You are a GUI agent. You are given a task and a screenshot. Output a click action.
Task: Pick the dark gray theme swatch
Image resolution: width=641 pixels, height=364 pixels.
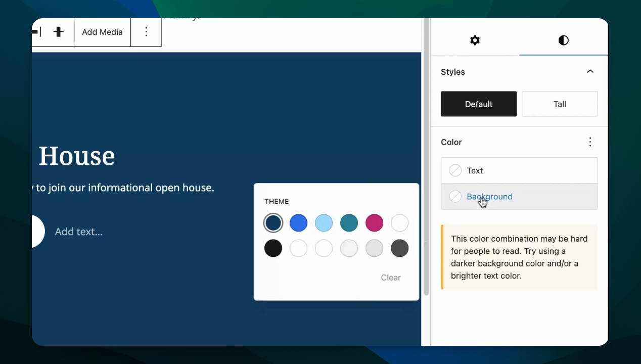point(400,248)
